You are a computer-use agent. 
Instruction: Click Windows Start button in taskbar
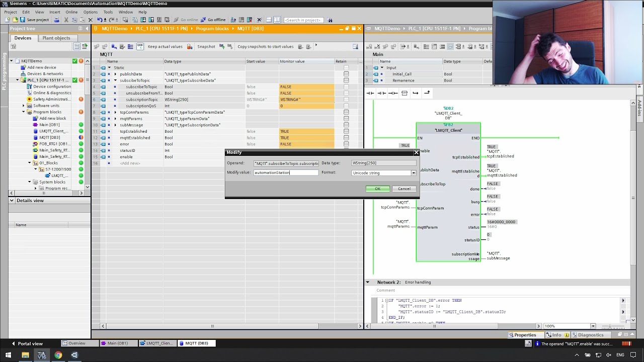click(8, 355)
